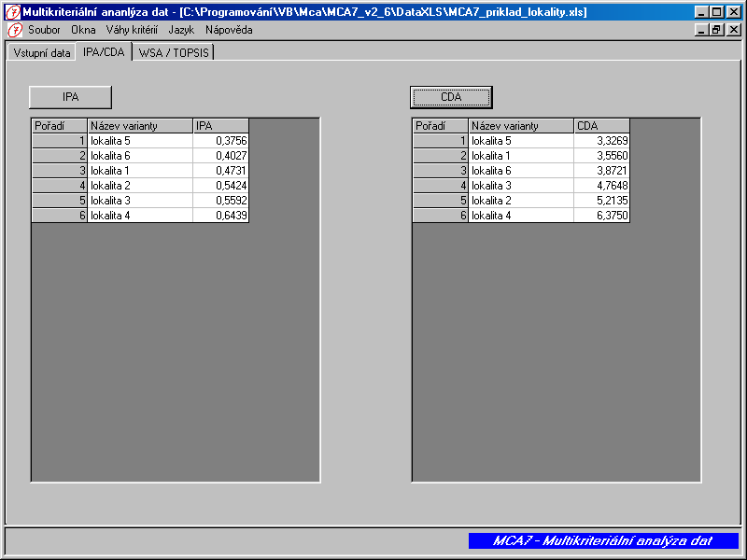Viewport: 747px width, 560px height.
Task: Switch to the Vstupní data tab
Action: pos(42,53)
